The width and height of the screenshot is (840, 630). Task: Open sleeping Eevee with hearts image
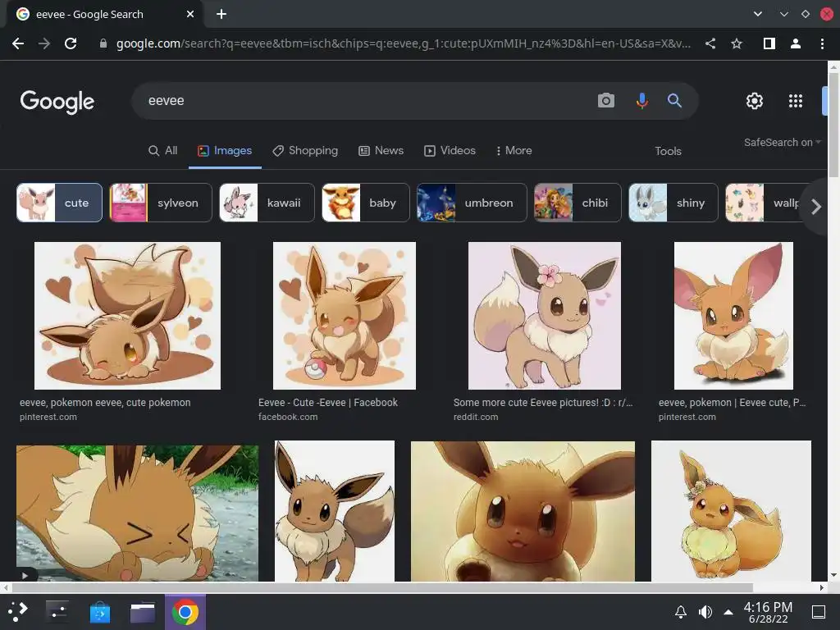[x=127, y=316]
